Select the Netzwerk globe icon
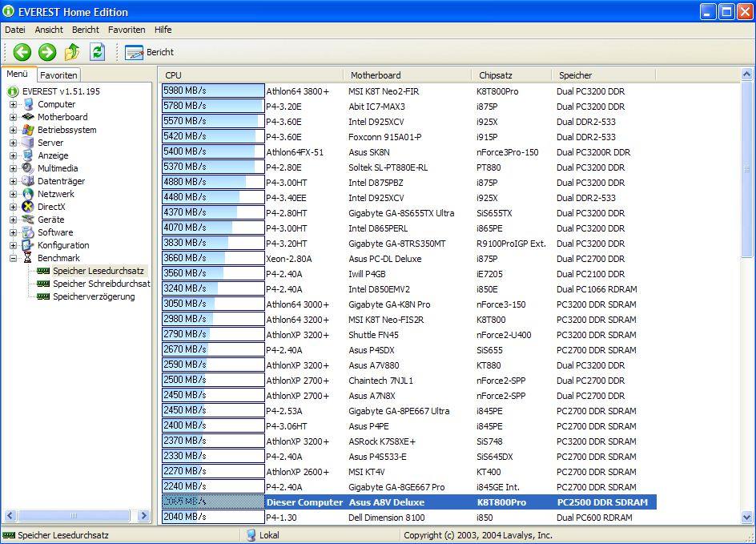 coord(29,194)
